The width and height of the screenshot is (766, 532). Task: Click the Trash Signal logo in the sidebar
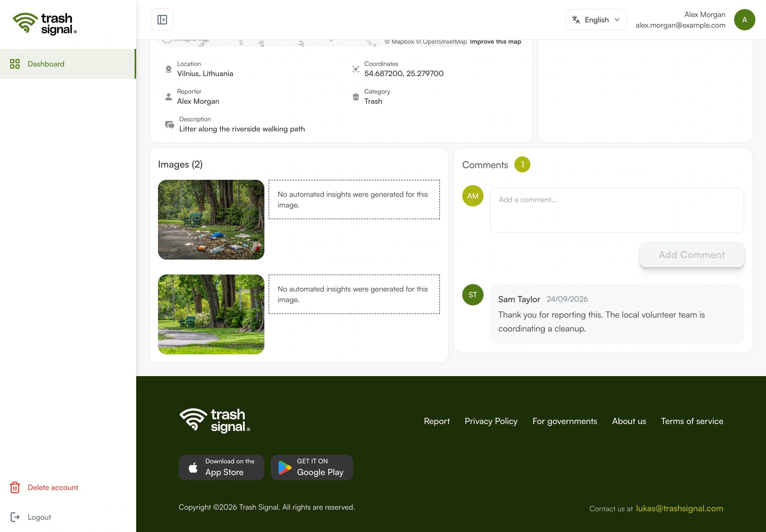(x=45, y=24)
